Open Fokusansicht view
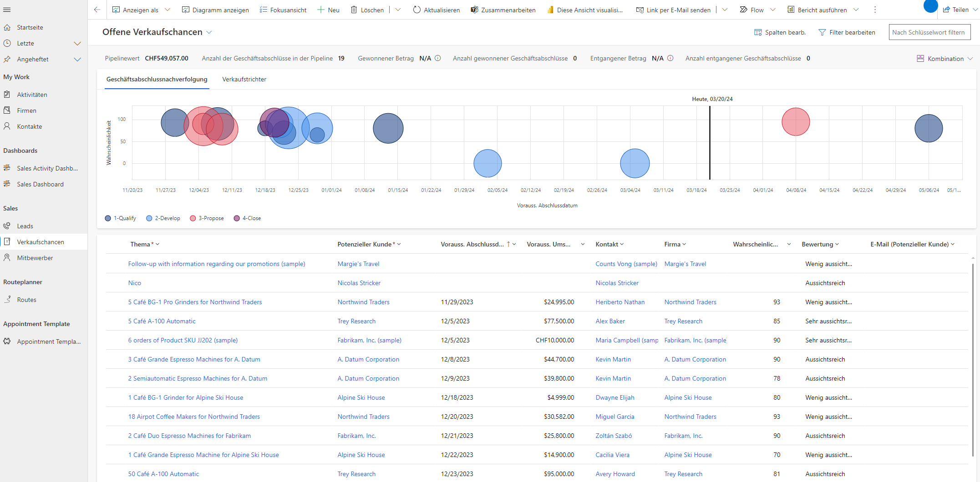980x482 pixels. click(283, 10)
